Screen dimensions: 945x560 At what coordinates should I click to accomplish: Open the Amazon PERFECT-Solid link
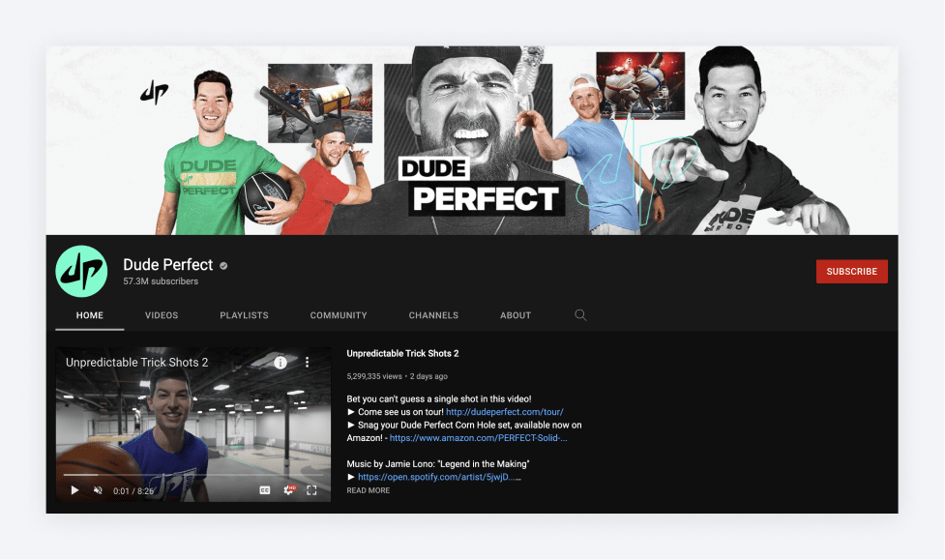[x=478, y=437]
